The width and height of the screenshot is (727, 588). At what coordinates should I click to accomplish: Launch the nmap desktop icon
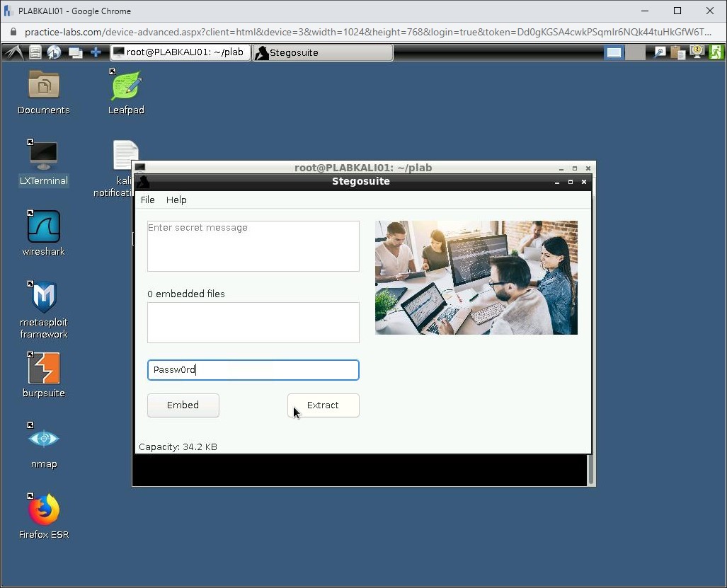[x=43, y=439]
